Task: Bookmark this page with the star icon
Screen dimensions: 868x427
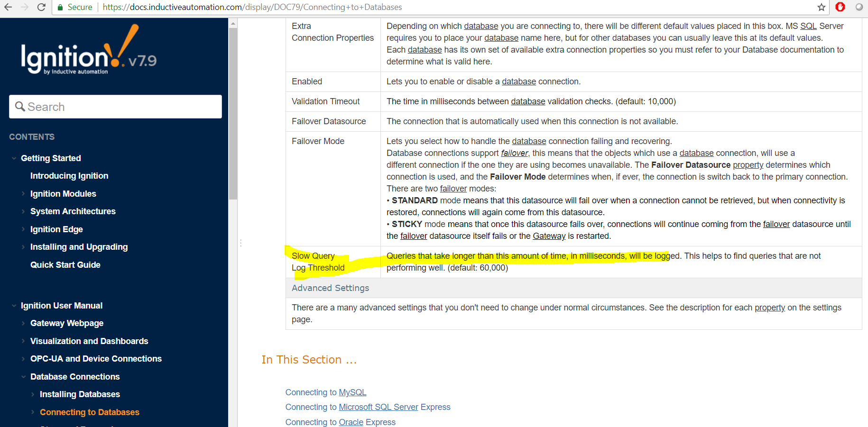Action: tap(822, 7)
